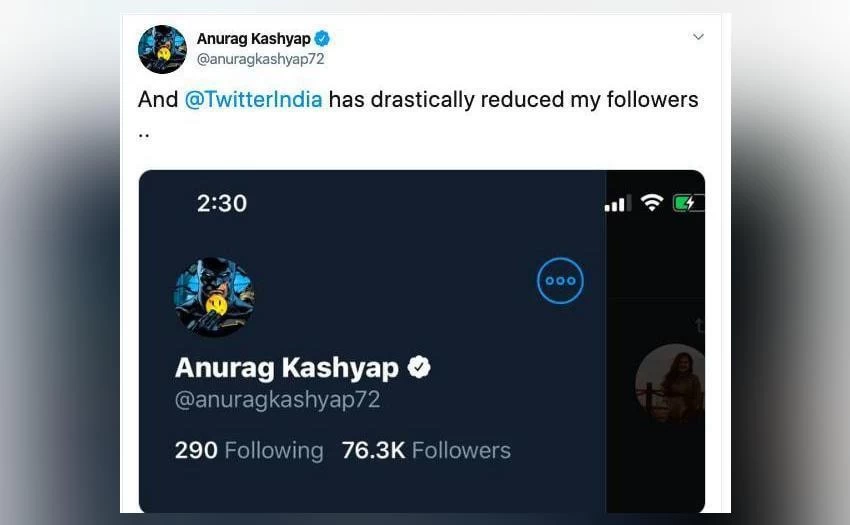The image size is (850, 525).
Task: Click the white verified badge beside profile name
Action: tap(420, 367)
